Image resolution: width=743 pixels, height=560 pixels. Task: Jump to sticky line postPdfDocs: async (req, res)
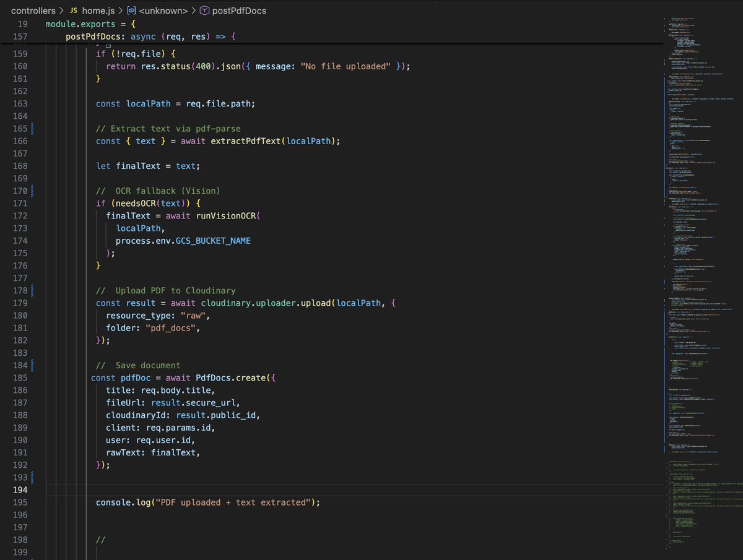point(151,37)
